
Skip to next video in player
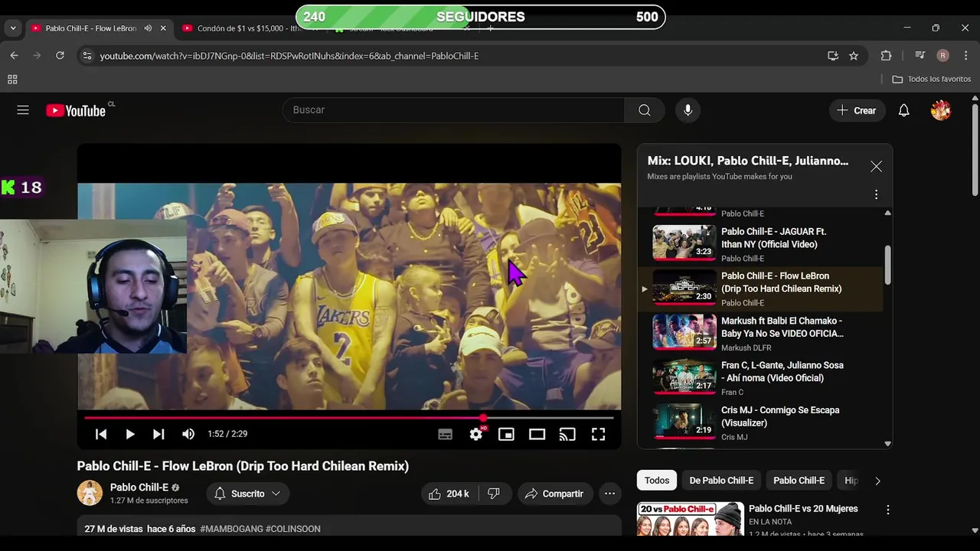(158, 434)
